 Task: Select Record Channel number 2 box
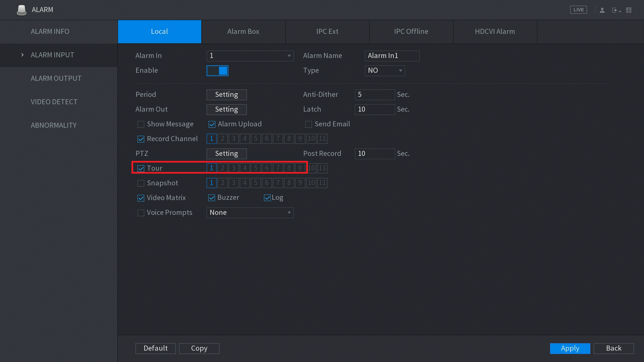coord(222,139)
